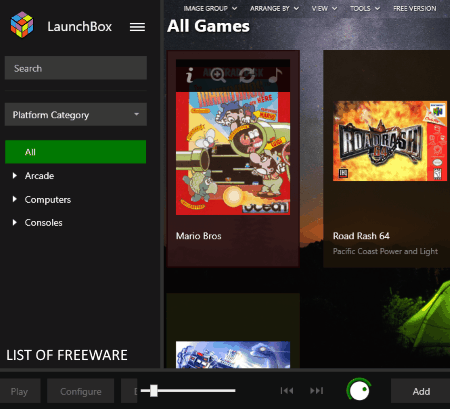Open the Tools menu
This screenshot has height=409, width=450.
tap(365, 8)
